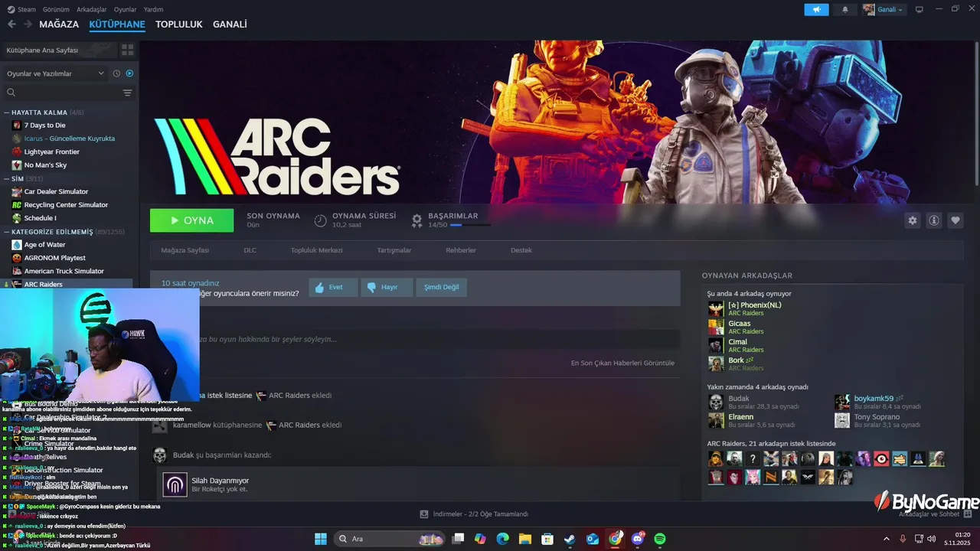Viewport: 980px width, 551px height.
Task: Go back with the left arrow
Action: point(11,24)
